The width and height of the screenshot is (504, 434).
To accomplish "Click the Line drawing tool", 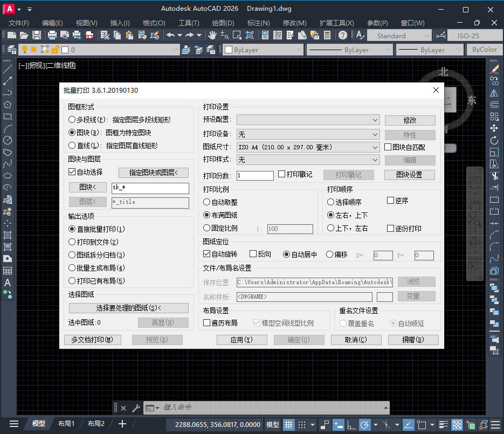I will point(8,70).
